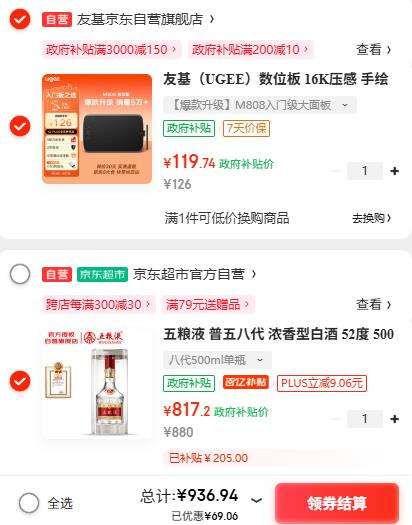This screenshot has height=525, width=412.
Task: Uncheck the 五粮液 item checkbox
Action: (20, 381)
